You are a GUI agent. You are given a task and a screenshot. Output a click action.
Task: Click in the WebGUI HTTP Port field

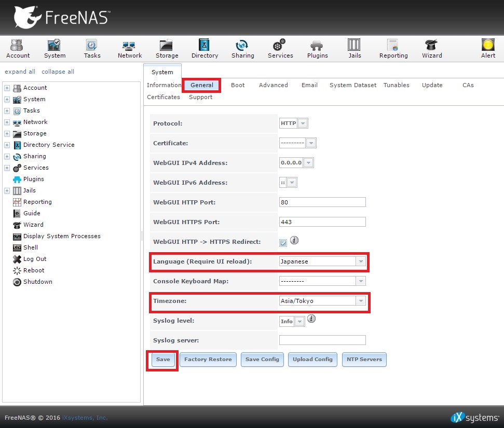(322, 202)
